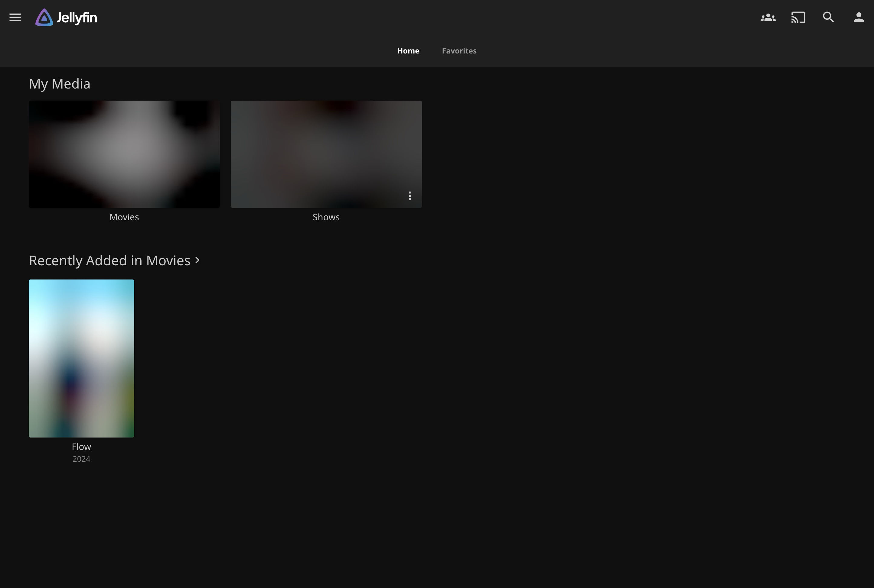The height and width of the screenshot is (588, 874).
Task: Click the Jellyfin wordmark text
Action: click(x=76, y=17)
